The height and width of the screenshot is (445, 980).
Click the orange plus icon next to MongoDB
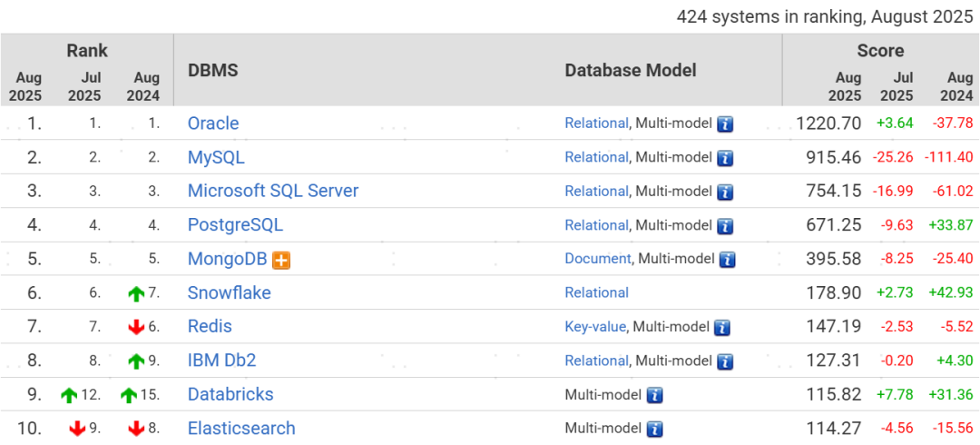pos(281,260)
